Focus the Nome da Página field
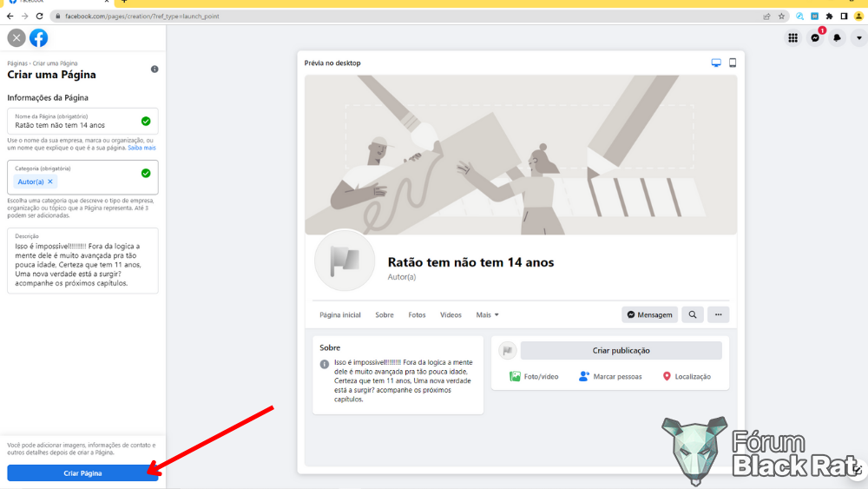 82,121
